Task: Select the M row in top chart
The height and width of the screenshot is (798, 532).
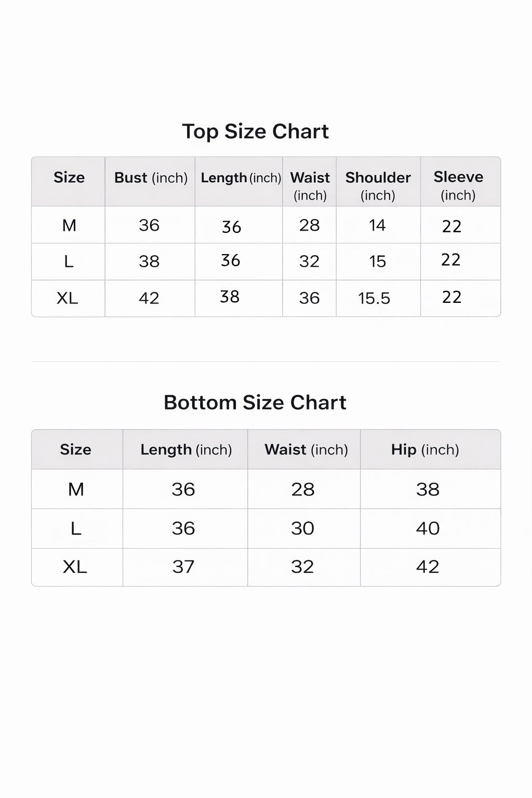Action: [266, 225]
